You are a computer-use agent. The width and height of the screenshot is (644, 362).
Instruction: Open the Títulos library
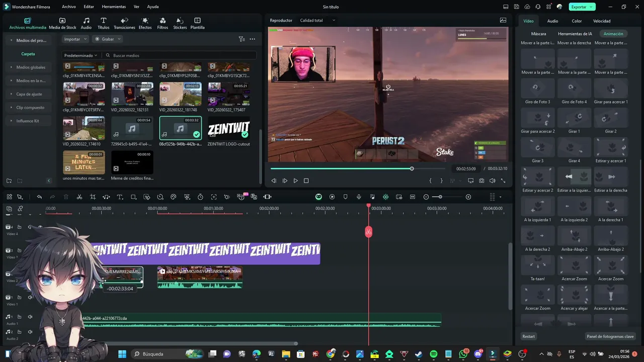(103, 23)
